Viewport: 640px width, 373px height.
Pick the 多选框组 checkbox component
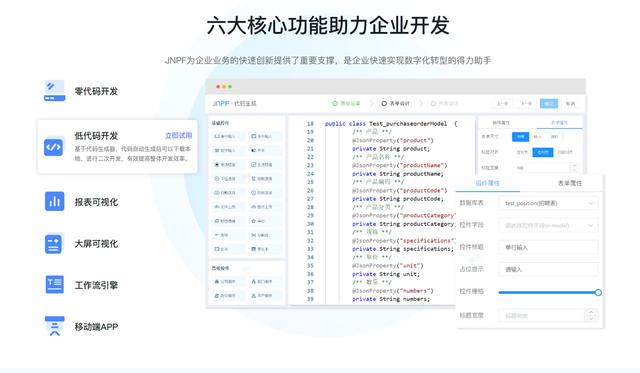tap(265, 164)
